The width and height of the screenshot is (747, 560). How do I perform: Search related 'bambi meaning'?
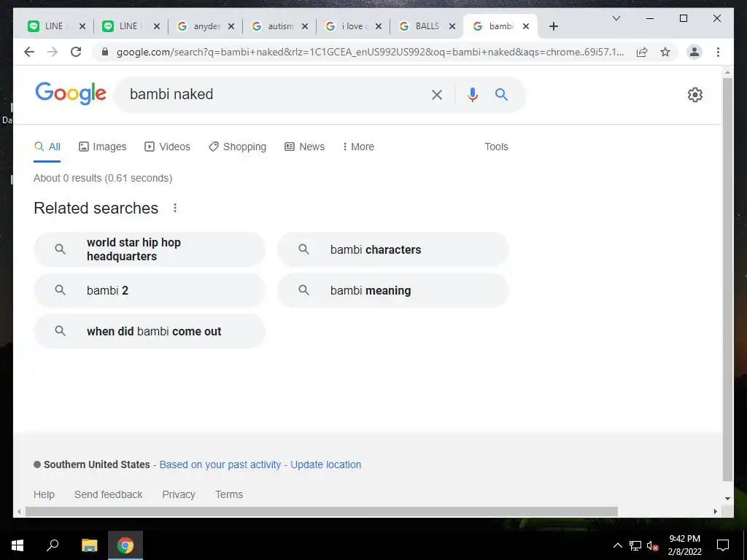tap(393, 290)
